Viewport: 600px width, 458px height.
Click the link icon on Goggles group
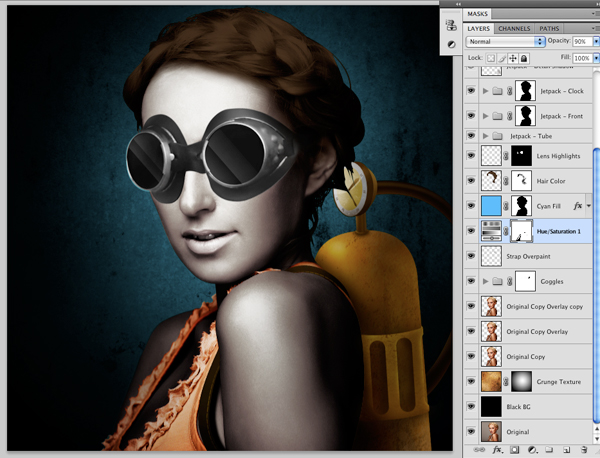pos(510,281)
